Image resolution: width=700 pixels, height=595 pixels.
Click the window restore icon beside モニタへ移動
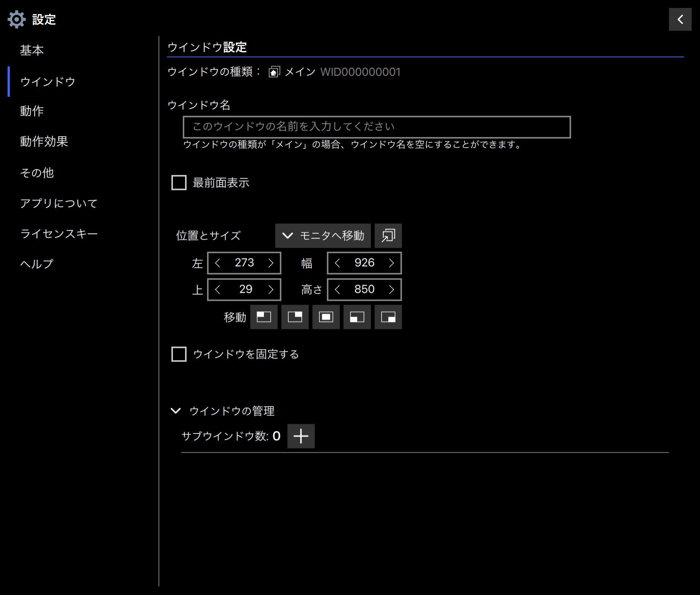point(388,236)
